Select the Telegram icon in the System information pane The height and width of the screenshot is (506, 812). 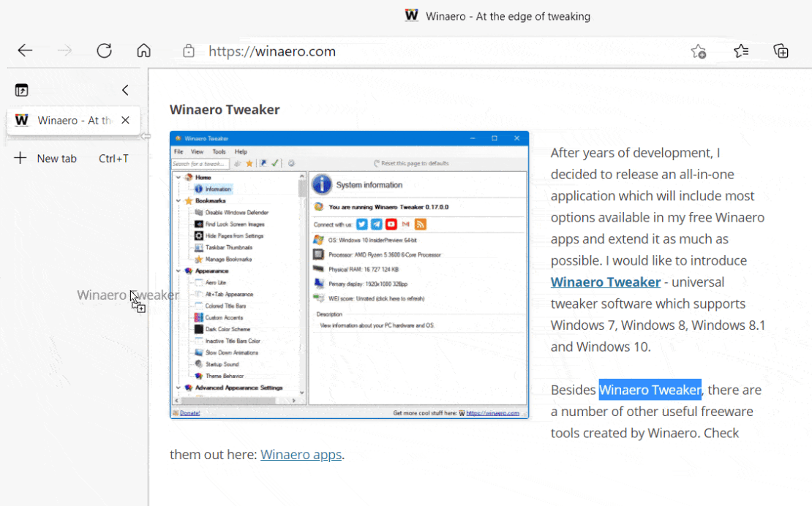377,224
